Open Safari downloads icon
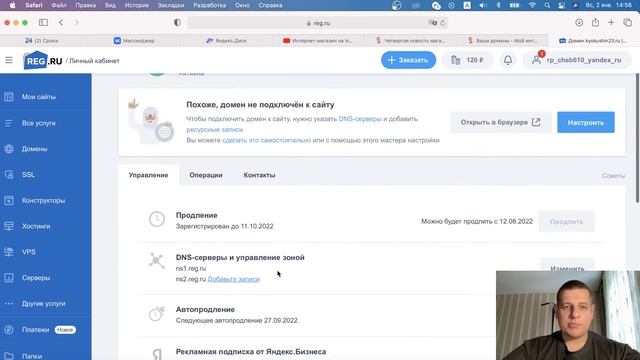The image size is (640, 360). pyautogui.click(x=579, y=23)
